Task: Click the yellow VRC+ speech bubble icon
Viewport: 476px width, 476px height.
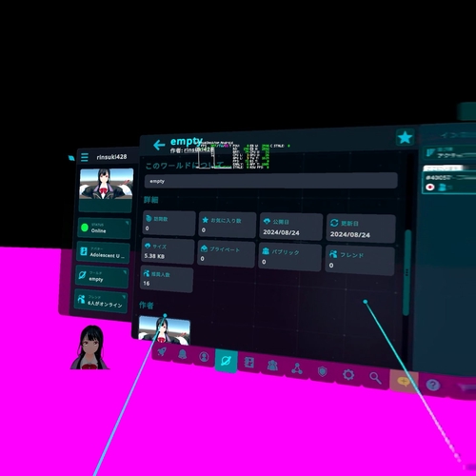Action: (x=404, y=381)
